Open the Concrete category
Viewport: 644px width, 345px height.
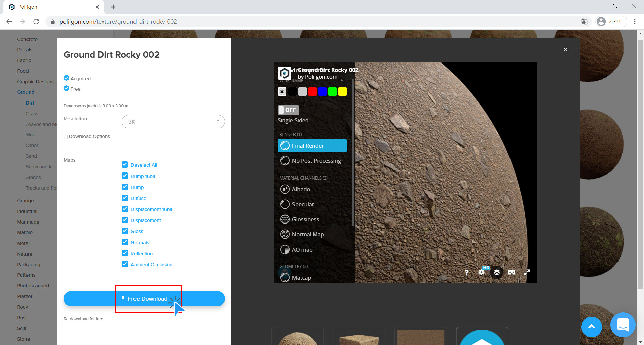28,39
